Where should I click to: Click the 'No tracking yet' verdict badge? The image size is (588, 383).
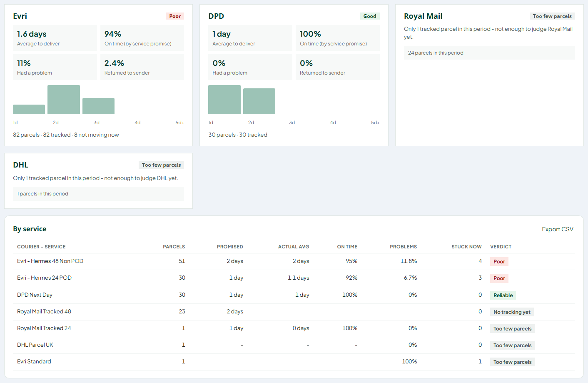pos(512,312)
